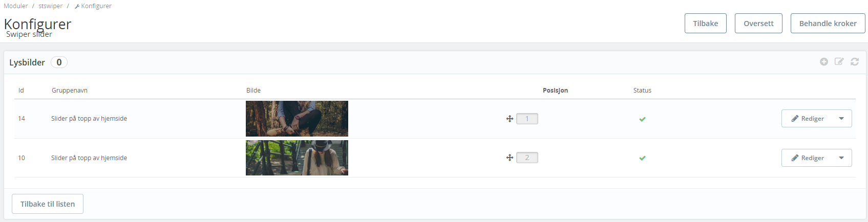Grab the move handle for slide 10

click(510, 158)
